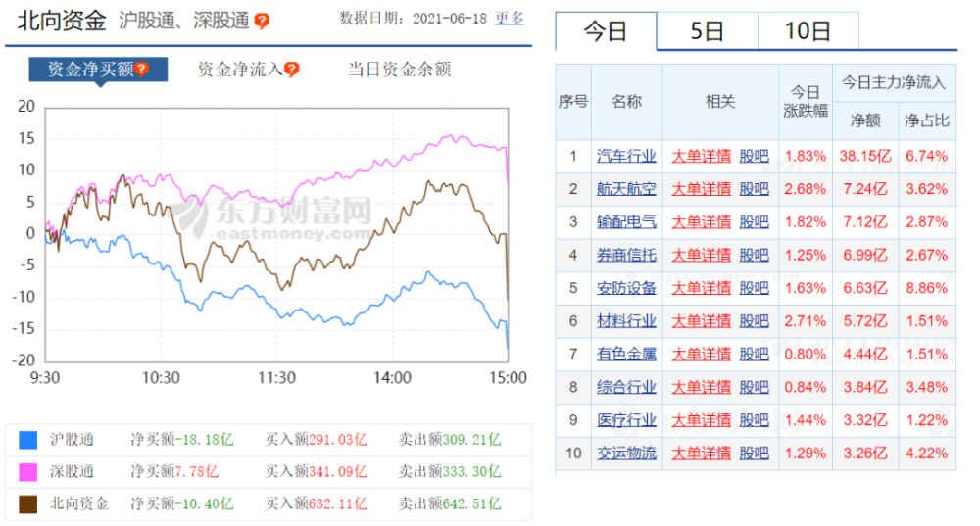Viewport: 980px width, 526px height.
Task: Click blue 沪股通 legend swatch
Action: [x=28, y=440]
